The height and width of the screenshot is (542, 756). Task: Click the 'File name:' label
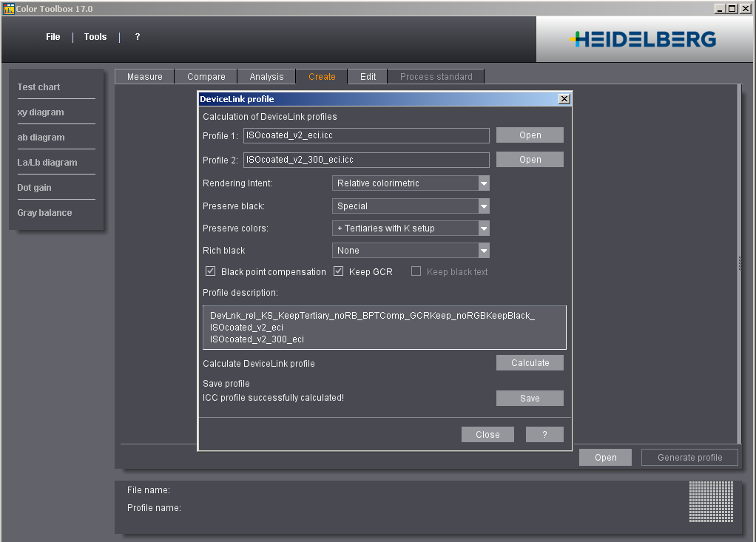click(x=149, y=490)
